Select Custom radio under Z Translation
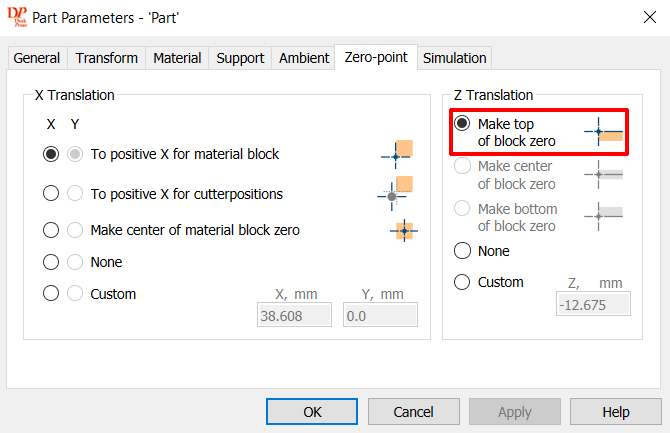The height and width of the screenshot is (433, 670). pos(462,282)
